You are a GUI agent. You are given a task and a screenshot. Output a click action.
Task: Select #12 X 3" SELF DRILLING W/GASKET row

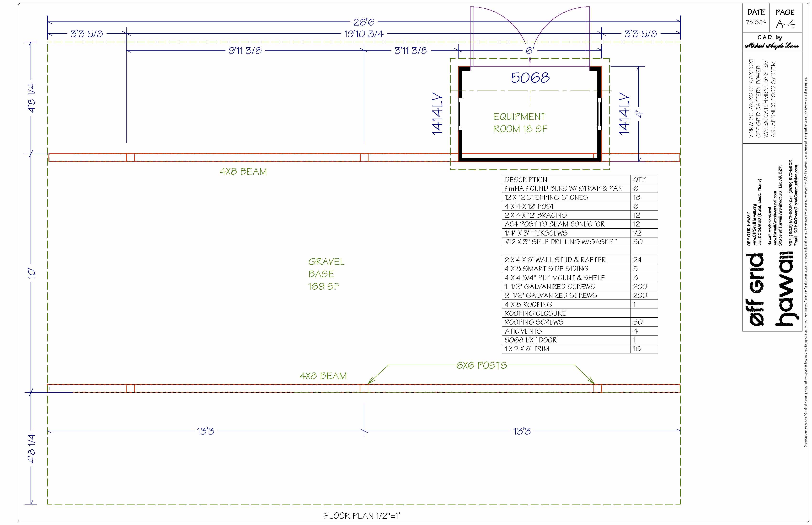point(580,242)
